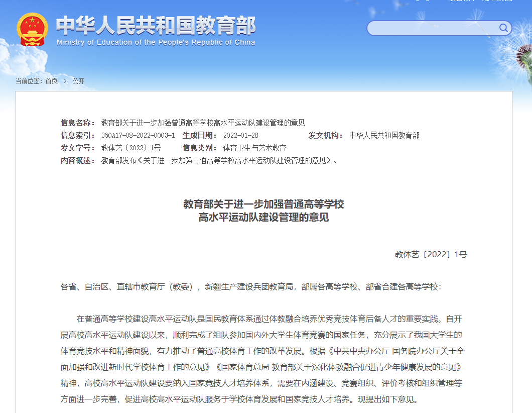This screenshot has width=532, height=413.
Task: Click inside the search input box
Action: (432, 28)
